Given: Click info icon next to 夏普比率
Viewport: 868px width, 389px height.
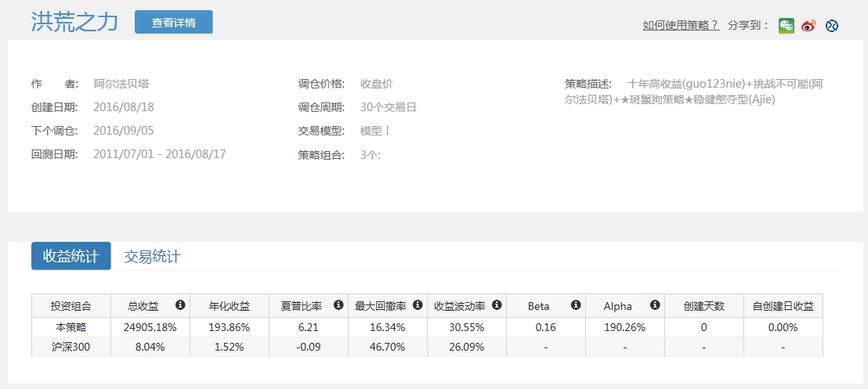Looking at the screenshot, I should click(338, 305).
